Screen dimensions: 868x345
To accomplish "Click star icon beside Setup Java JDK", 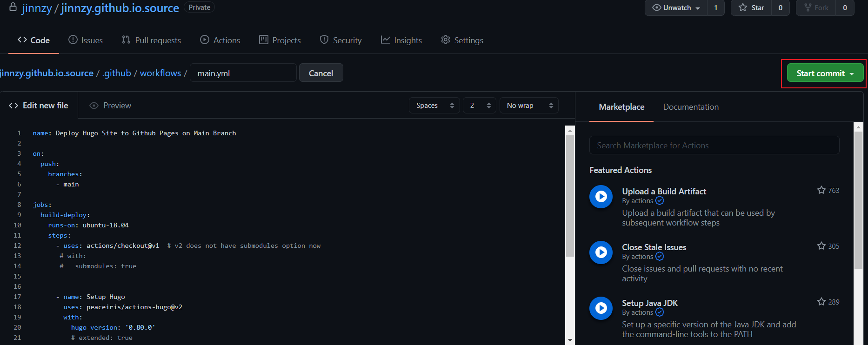I will (x=821, y=302).
